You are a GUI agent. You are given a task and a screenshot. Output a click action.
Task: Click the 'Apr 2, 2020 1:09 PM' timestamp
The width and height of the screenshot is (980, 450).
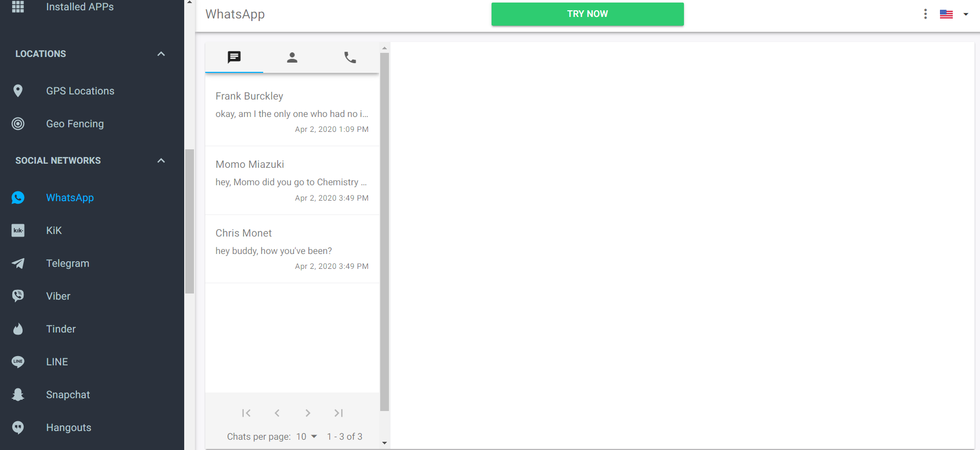coord(331,129)
